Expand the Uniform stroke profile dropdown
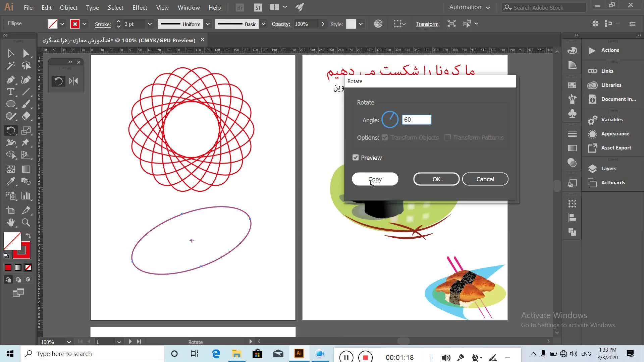This screenshot has width=644, height=362. tap(208, 24)
